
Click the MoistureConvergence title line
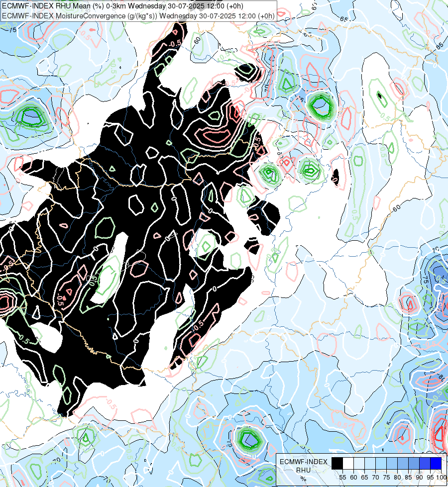138,16
